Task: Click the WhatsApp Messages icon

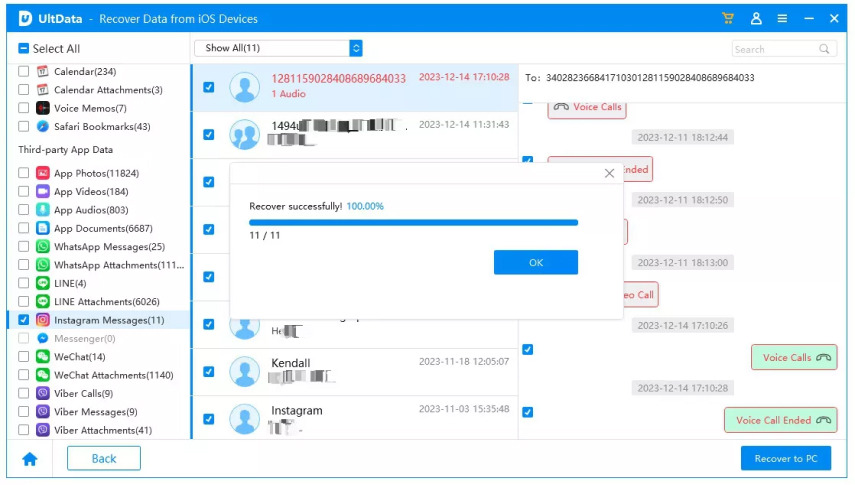Action: coord(43,247)
